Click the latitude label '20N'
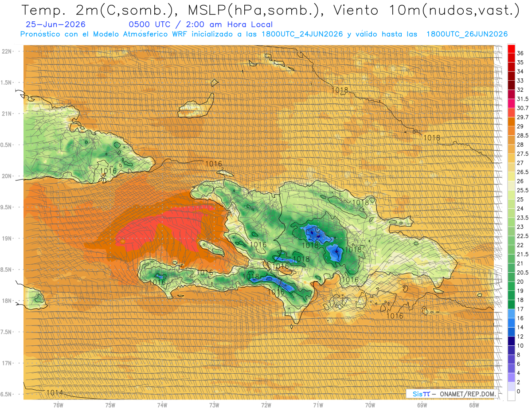 [x=7, y=176]
